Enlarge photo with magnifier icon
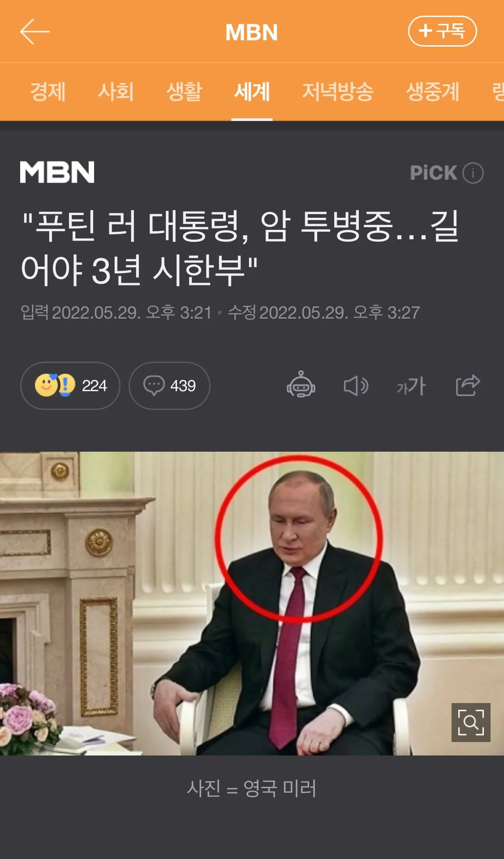504x859 pixels. click(471, 722)
